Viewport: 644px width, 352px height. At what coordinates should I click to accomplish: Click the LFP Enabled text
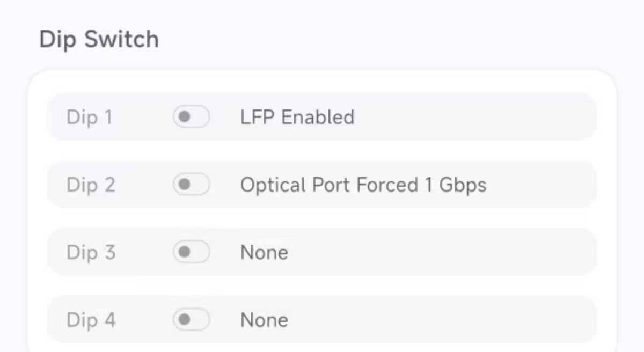tap(297, 117)
